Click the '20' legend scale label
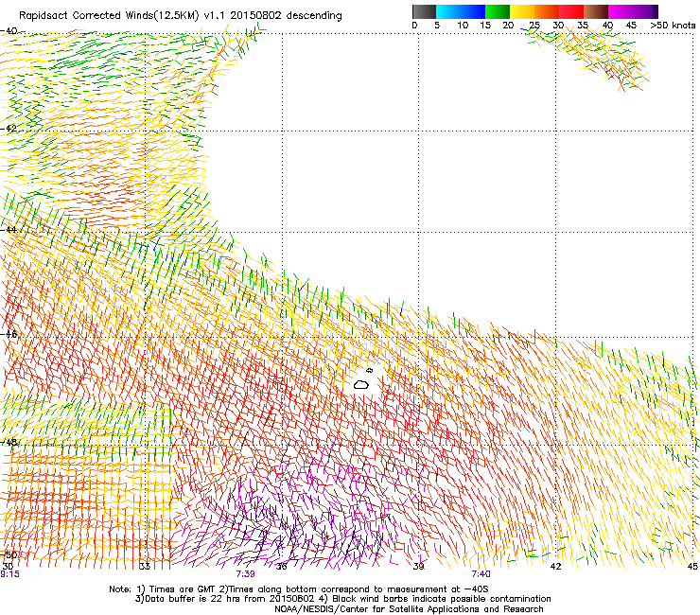This screenshot has width=700, height=615. (508, 26)
